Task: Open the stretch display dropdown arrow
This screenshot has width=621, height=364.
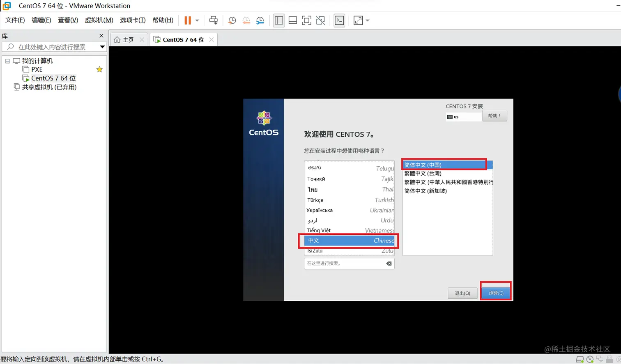Action: pos(368,21)
